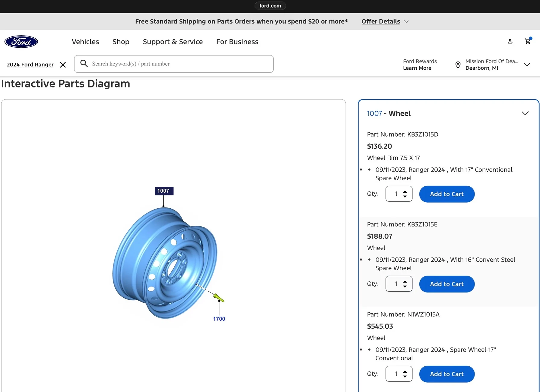Select the Mission Ford Dearborn, MI dealer text

[492, 65]
